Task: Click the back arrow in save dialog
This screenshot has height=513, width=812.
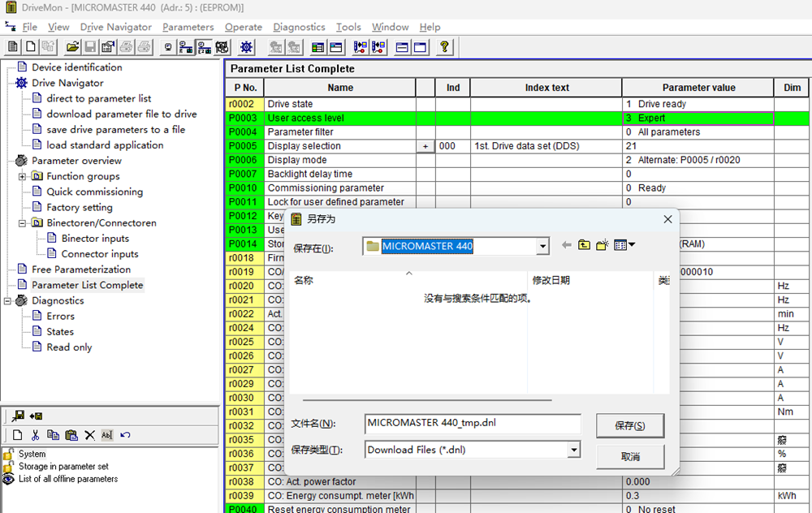Action: point(567,245)
